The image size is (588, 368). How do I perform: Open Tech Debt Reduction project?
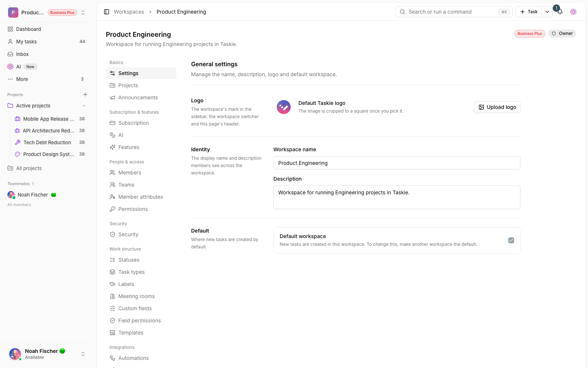click(50, 142)
